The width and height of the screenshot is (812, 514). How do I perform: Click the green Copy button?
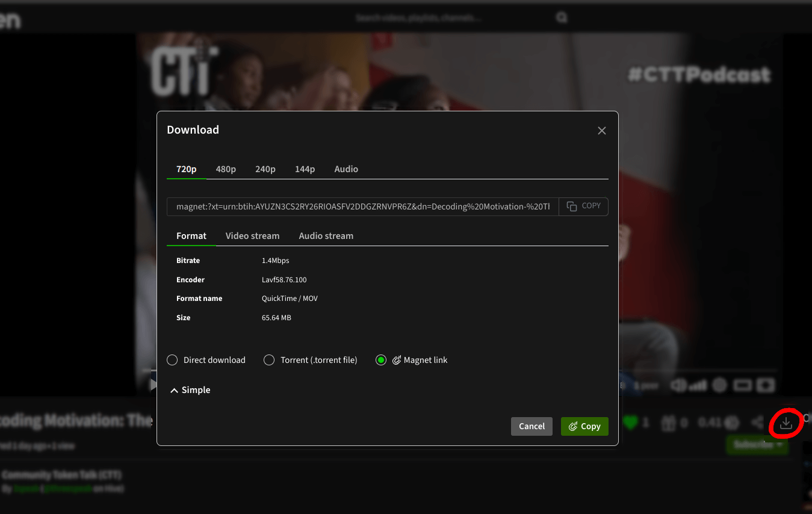click(x=584, y=426)
